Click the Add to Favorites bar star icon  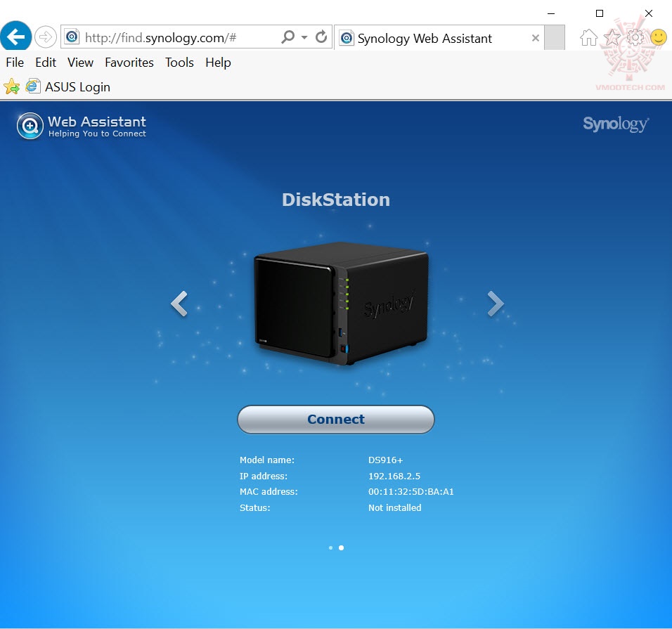11,87
